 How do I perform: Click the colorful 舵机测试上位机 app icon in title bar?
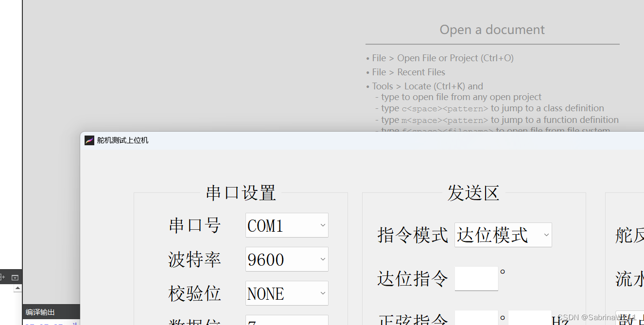89,140
